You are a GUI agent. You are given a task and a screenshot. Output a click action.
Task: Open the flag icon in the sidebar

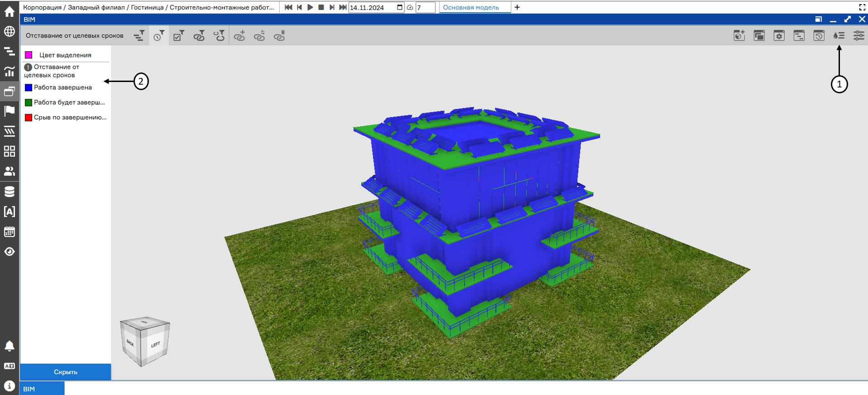pyautogui.click(x=10, y=111)
